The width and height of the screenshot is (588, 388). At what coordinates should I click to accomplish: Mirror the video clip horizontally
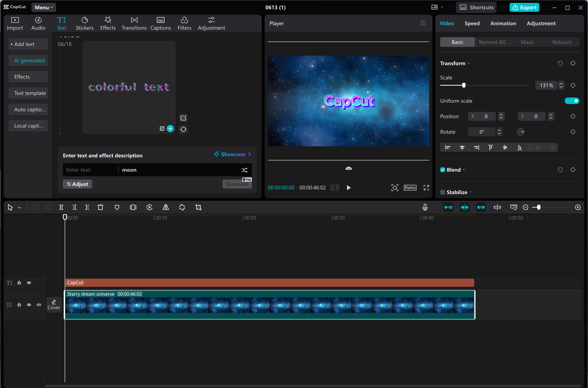pos(166,207)
